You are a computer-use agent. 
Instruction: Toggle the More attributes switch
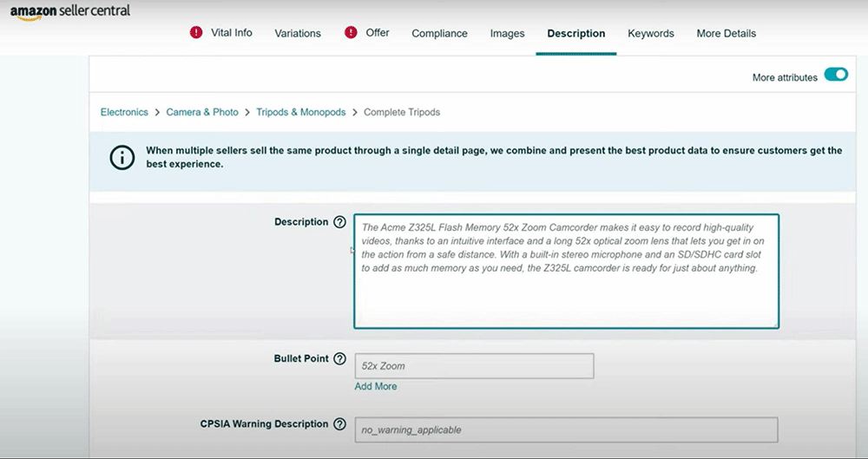[x=836, y=76]
